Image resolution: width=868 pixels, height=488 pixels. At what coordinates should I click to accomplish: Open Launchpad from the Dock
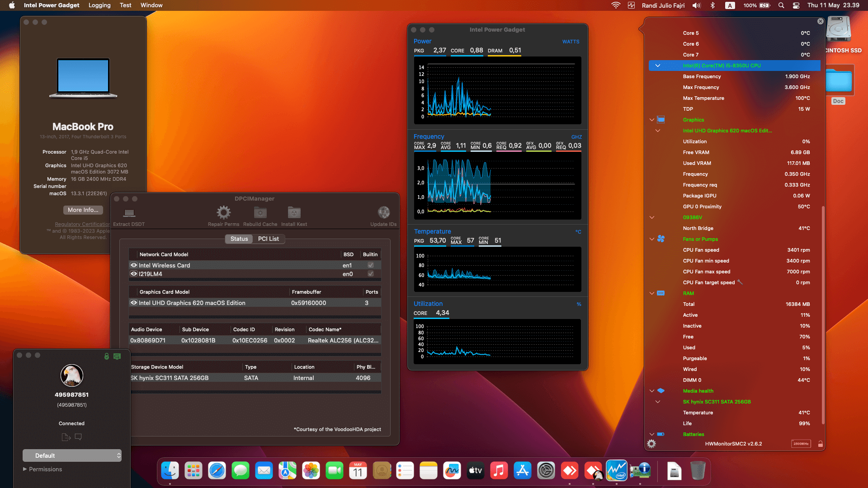pyautogui.click(x=193, y=471)
